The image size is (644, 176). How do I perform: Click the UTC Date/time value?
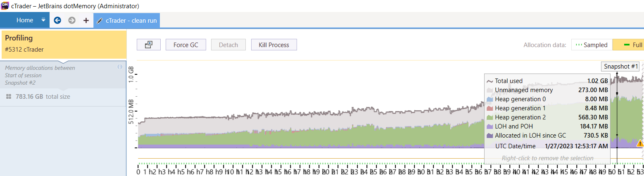pyautogui.click(x=576, y=146)
